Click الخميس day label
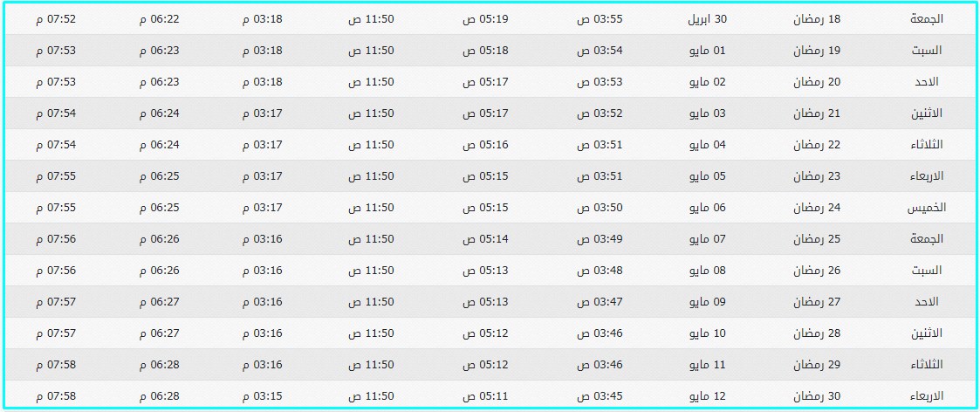This screenshot has width=980, height=412. (926, 208)
